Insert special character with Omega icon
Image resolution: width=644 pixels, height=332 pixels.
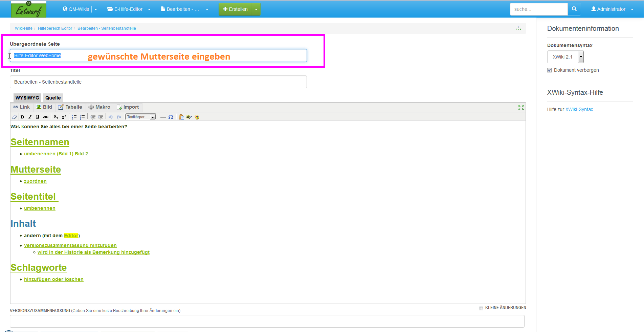click(171, 117)
